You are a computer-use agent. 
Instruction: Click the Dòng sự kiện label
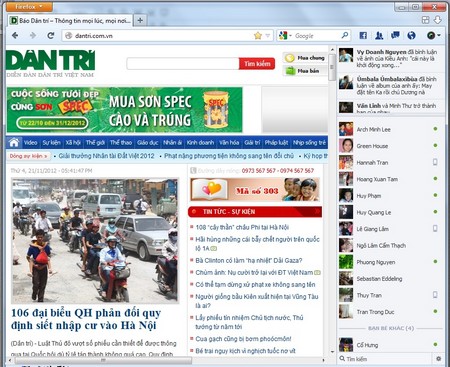coord(28,156)
